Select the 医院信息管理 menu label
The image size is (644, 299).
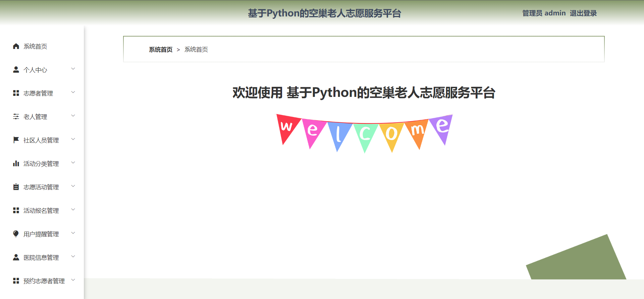tap(41, 258)
